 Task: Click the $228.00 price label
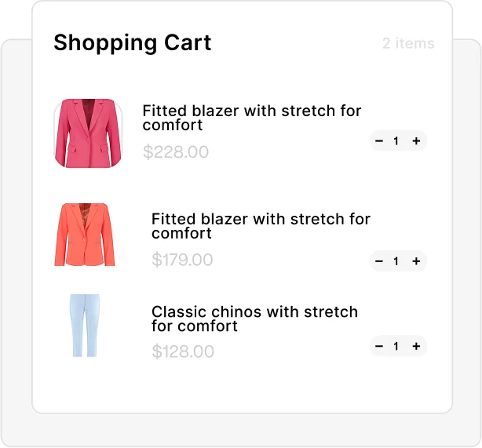click(x=176, y=152)
